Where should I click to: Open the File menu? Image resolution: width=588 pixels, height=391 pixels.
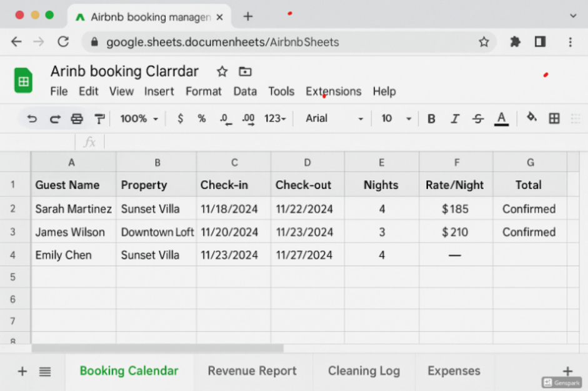tap(59, 91)
